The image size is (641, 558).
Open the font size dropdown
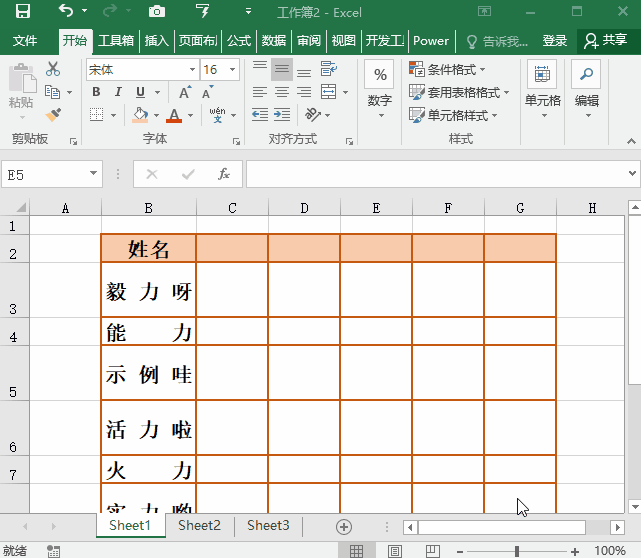232,69
